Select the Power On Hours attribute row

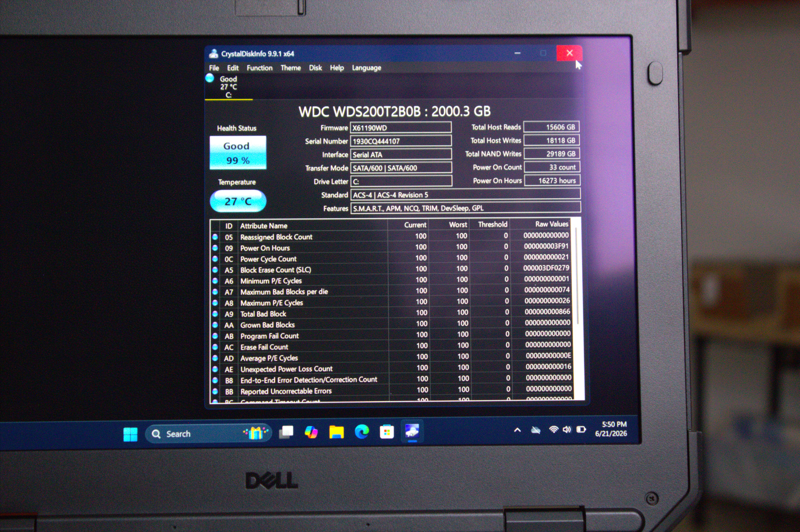point(391,247)
